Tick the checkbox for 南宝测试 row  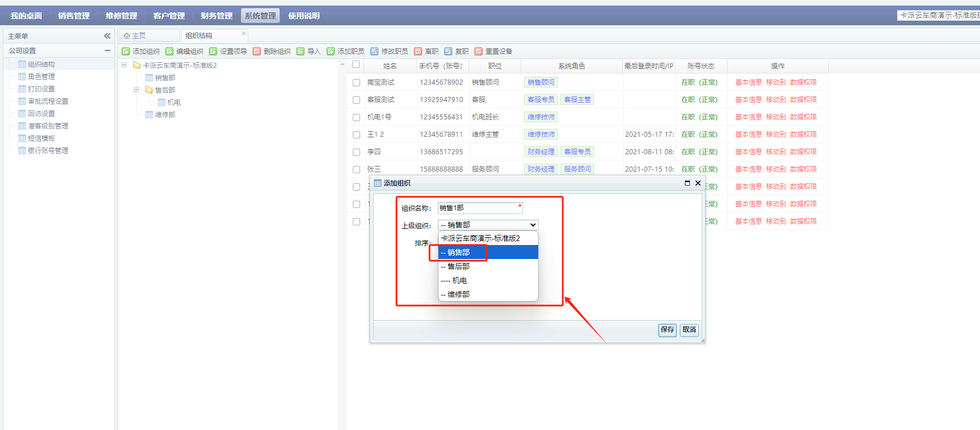tap(356, 82)
